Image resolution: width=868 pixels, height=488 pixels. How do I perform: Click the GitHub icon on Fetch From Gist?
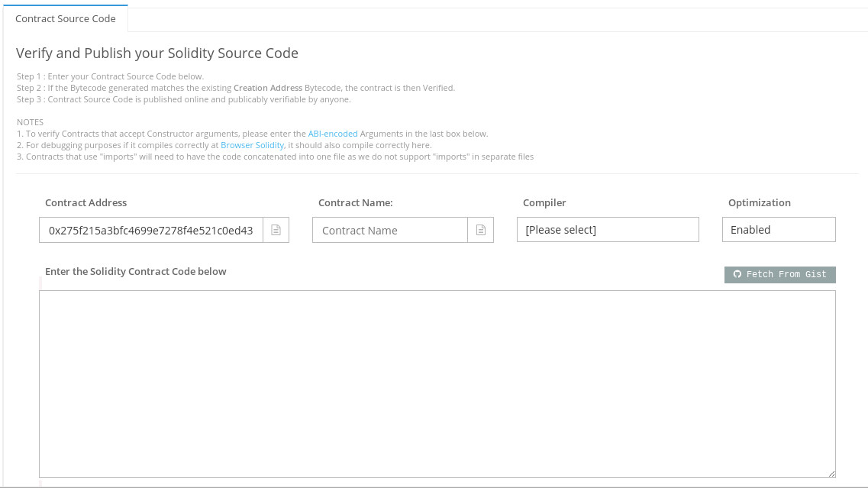coord(737,274)
